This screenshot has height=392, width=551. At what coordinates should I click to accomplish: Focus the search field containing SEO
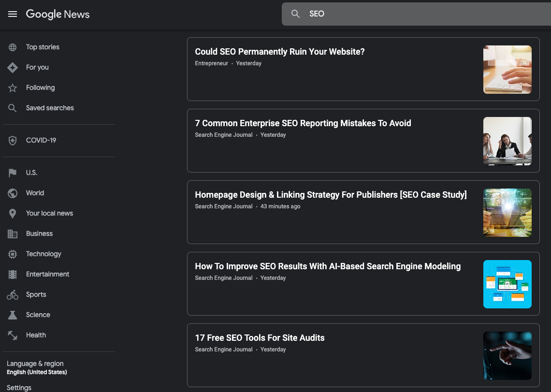pyautogui.click(x=417, y=14)
